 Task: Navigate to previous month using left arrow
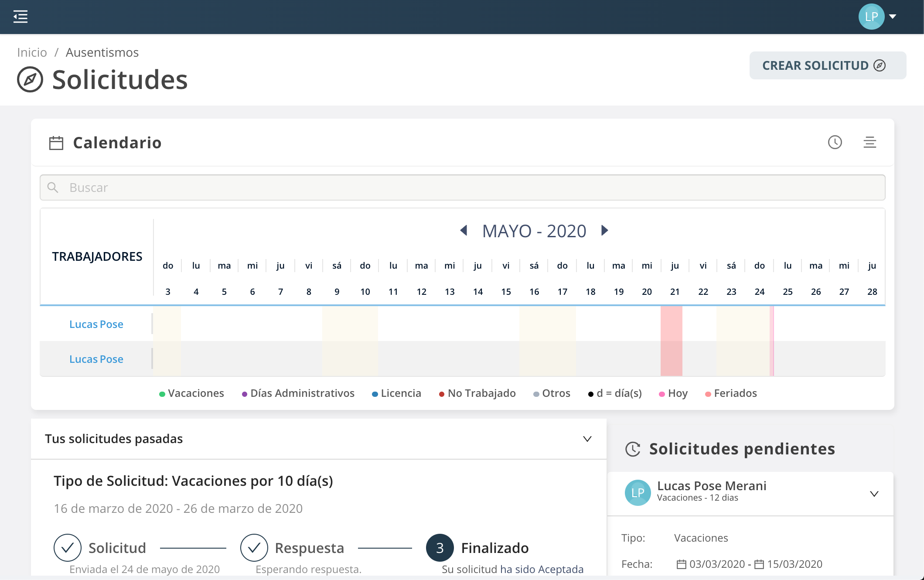pyautogui.click(x=464, y=232)
